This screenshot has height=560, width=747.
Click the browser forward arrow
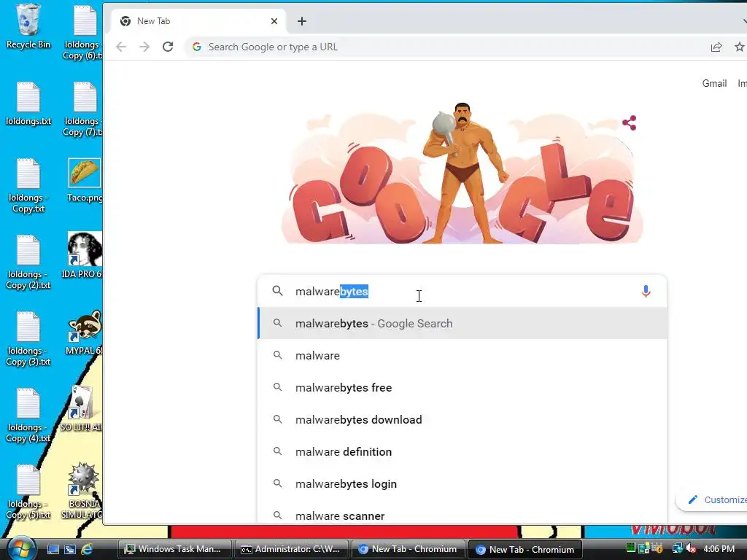(x=144, y=47)
